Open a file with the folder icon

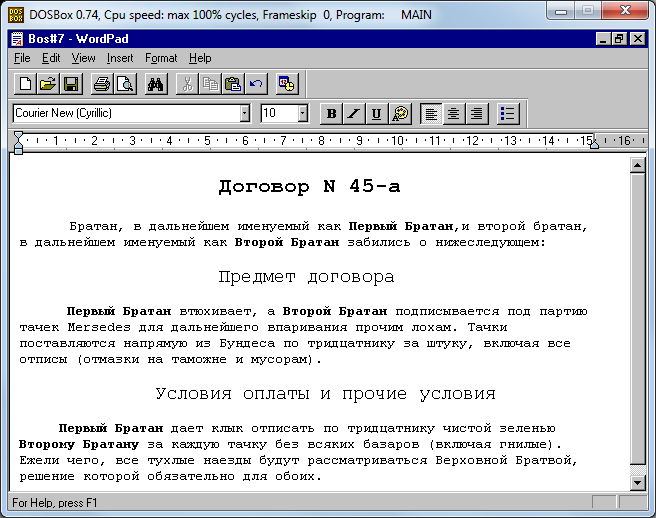[48, 84]
